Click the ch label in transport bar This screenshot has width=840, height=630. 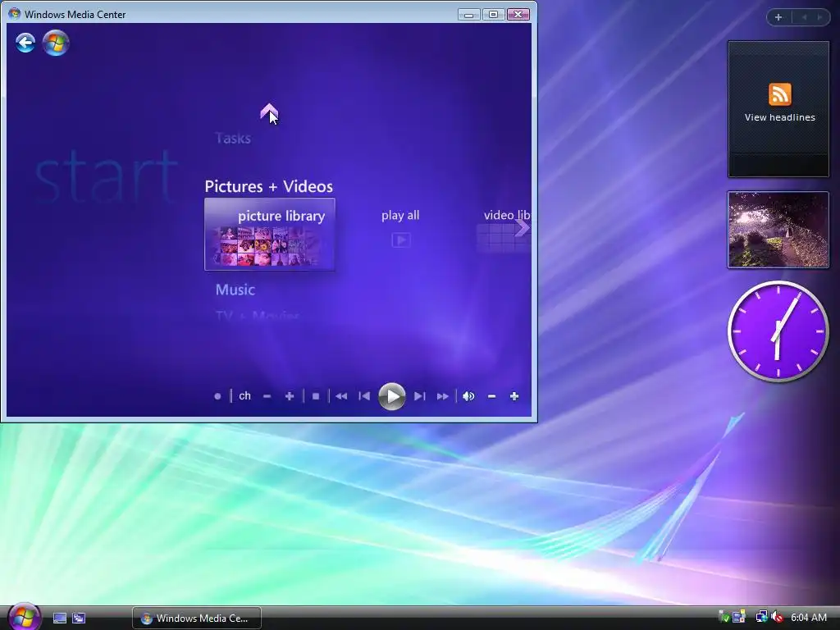tap(244, 396)
